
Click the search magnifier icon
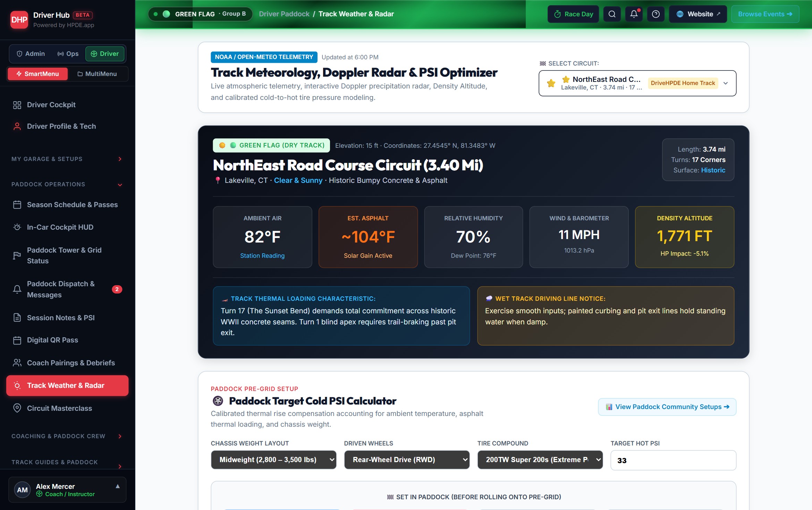612,14
